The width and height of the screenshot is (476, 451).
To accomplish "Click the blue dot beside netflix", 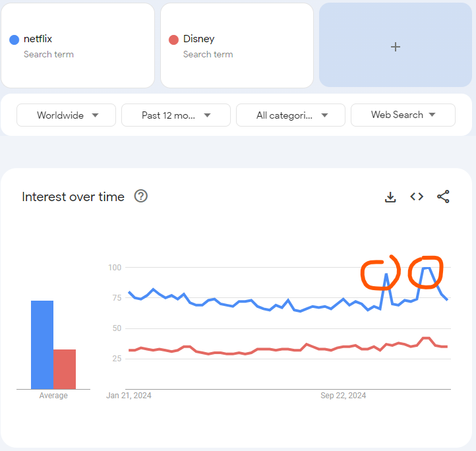I will [x=14, y=40].
